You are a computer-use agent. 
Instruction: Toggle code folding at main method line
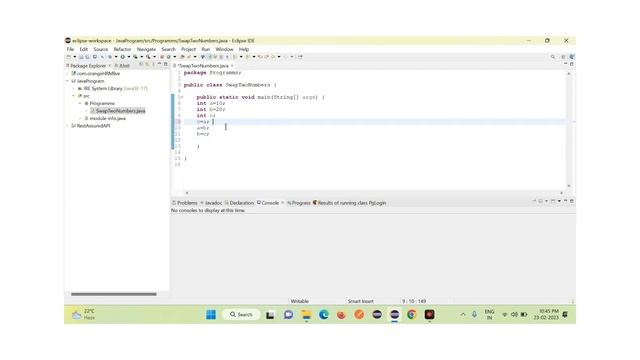click(x=182, y=97)
